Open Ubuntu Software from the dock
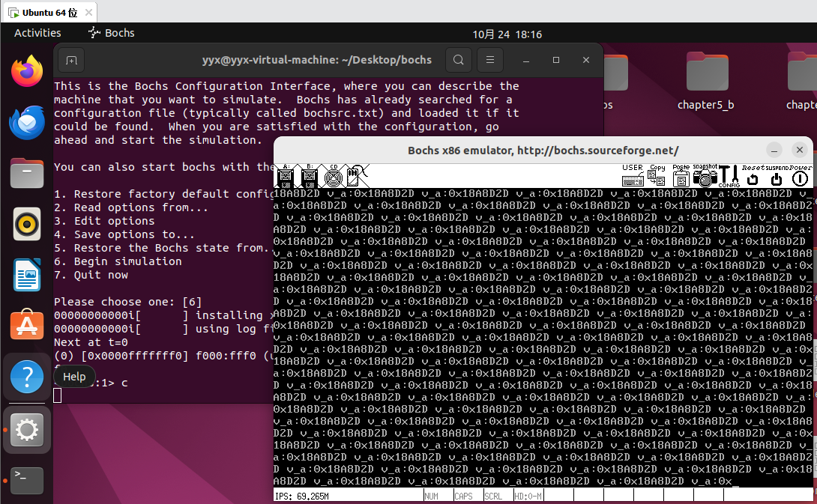This screenshot has width=817, height=504. [27, 326]
